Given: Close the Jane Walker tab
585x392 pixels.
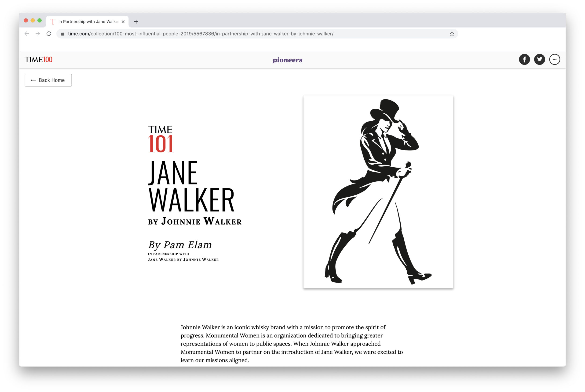Looking at the screenshot, I should point(123,22).
